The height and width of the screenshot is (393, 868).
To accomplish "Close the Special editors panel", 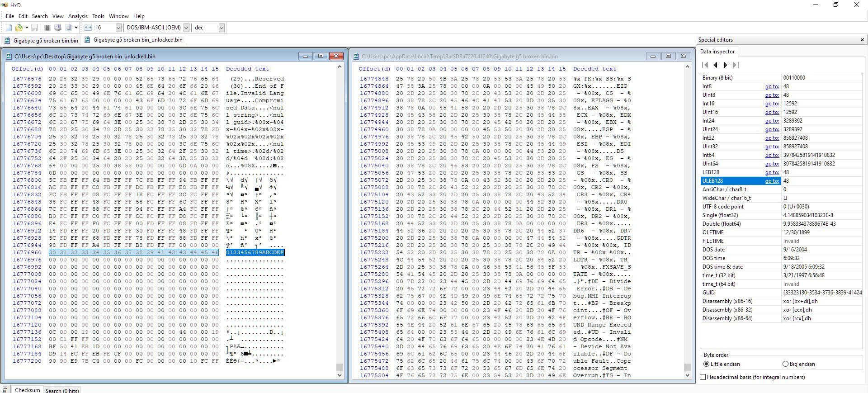I will point(862,40).
